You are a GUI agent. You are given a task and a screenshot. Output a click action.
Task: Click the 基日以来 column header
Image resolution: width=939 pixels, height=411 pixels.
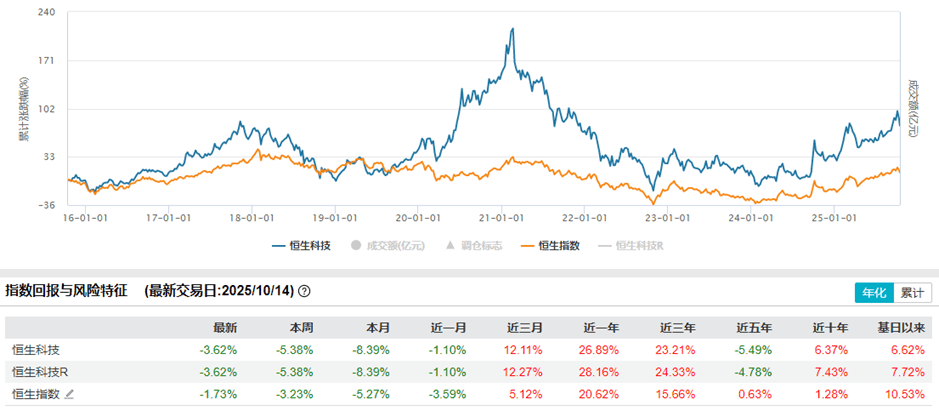[903, 327]
